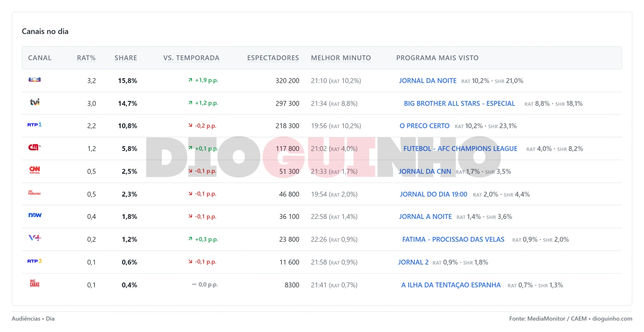Image resolution: width=644 pixels, height=332 pixels.
Task: Click the green up arrow beside +0,3 p.p.
Action: coord(190,239)
